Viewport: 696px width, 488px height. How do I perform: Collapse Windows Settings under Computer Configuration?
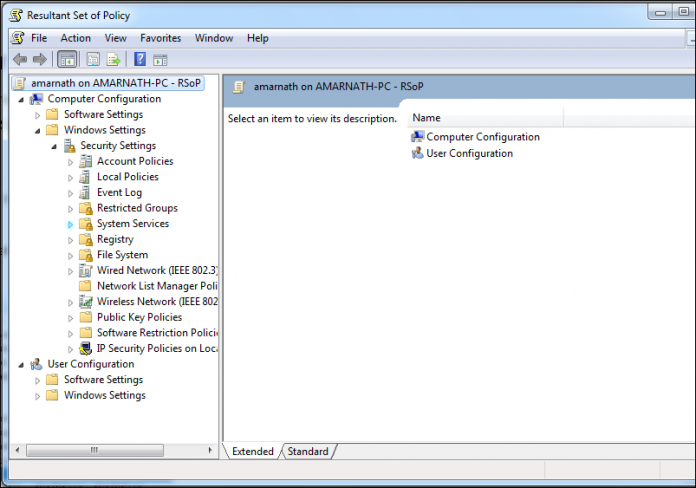(38, 131)
